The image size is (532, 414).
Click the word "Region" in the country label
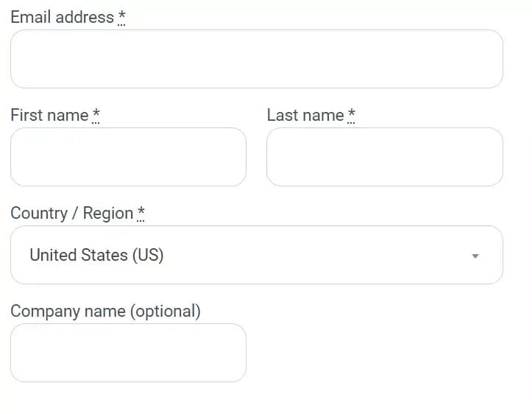108,213
